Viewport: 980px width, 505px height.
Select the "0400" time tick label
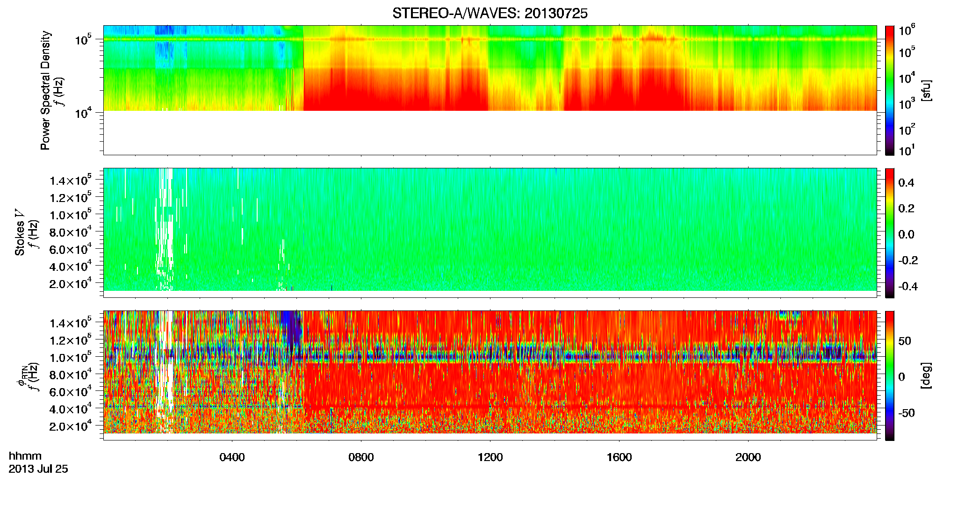(232, 457)
